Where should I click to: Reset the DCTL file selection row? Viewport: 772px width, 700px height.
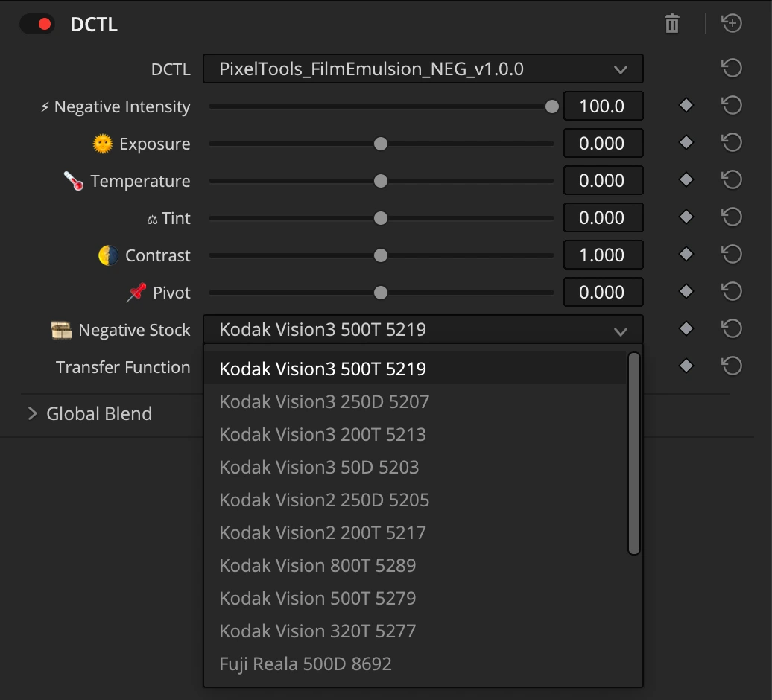732,68
